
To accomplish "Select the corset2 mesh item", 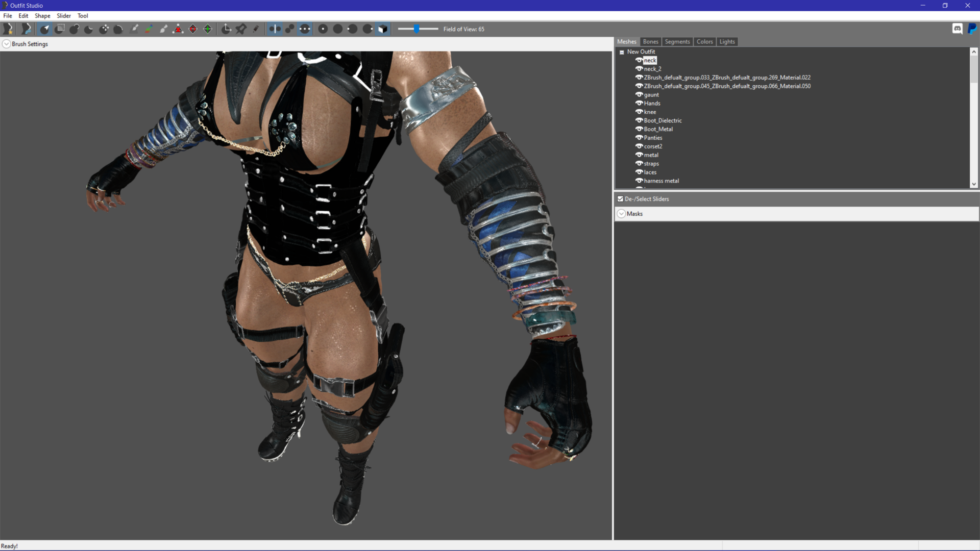I will point(653,146).
